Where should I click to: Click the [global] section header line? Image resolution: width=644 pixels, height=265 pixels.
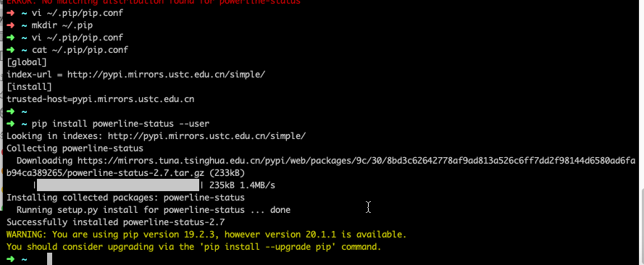click(27, 62)
